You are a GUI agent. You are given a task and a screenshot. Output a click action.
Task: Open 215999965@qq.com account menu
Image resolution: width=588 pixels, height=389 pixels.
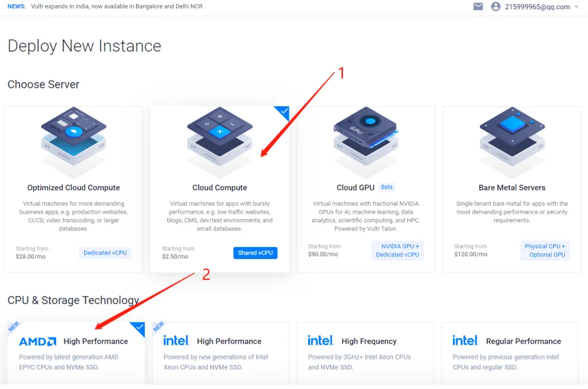(x=537, y=7)
